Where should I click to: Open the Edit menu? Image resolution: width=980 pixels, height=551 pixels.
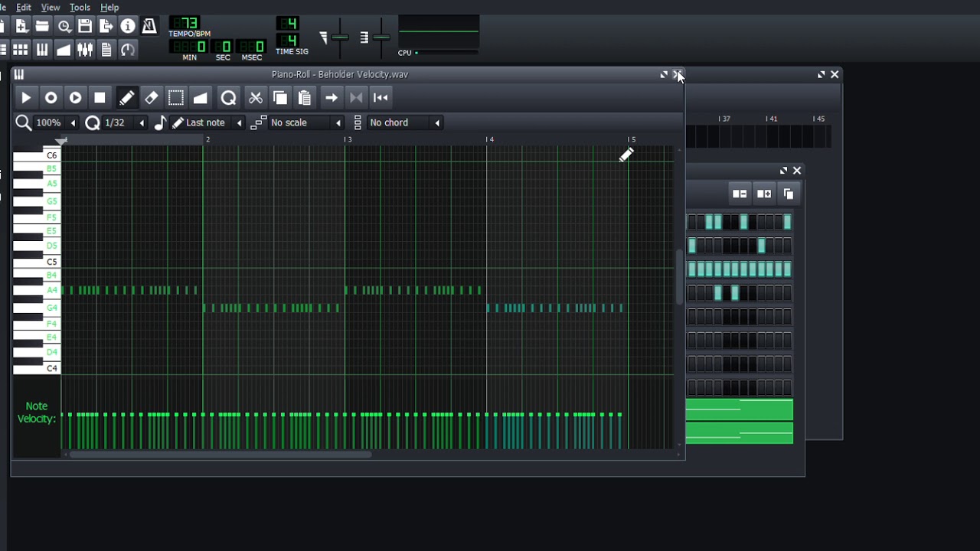[24, 8]
